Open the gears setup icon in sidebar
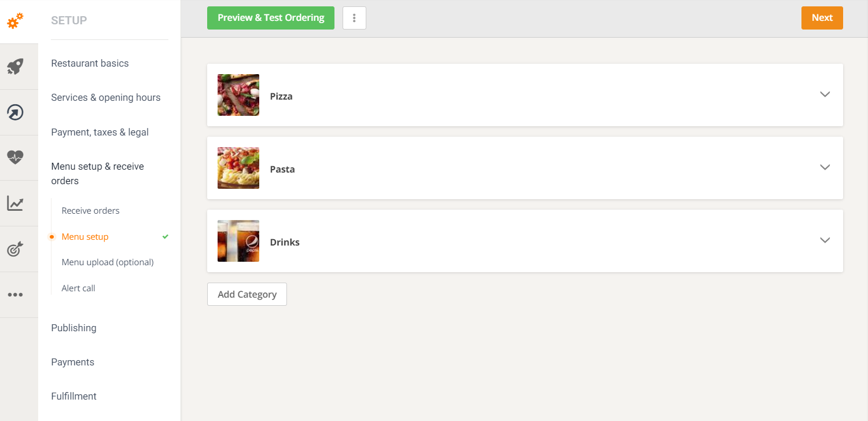This screenshot has height=421, width=868. pos(15,21)
